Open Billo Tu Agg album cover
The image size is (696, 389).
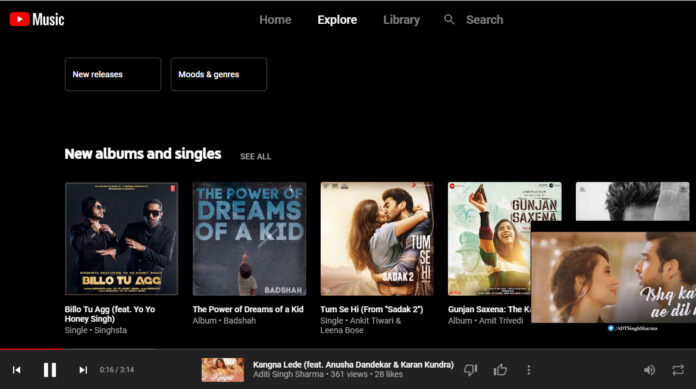[x=122, y=238]
